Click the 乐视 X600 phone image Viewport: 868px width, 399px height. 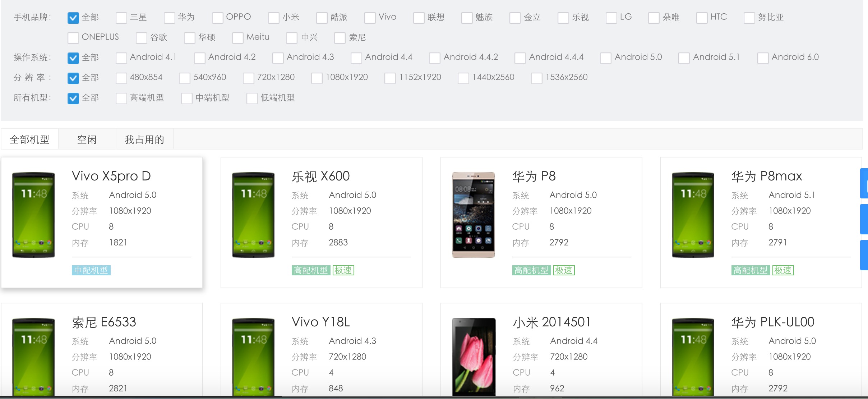click(253, 215)
